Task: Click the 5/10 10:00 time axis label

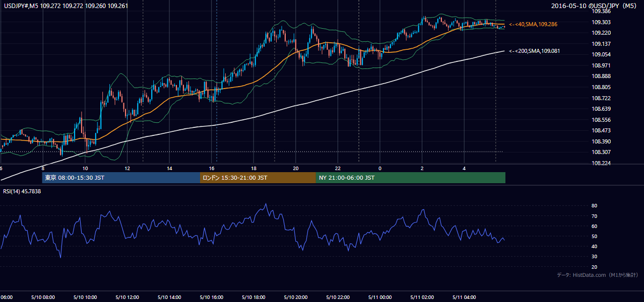Action: pyautogui.click(x=85, y=297)
